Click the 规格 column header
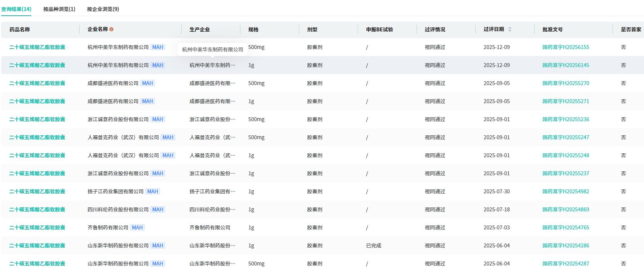The image size is (644, 269). pyautogui.click(x=253, y=29)
